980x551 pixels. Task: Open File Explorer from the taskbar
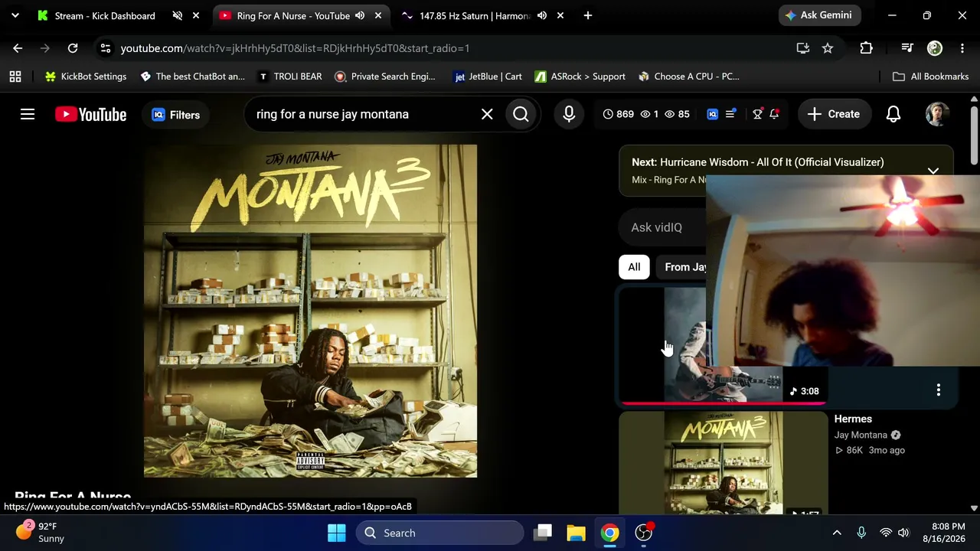[576, 533]
